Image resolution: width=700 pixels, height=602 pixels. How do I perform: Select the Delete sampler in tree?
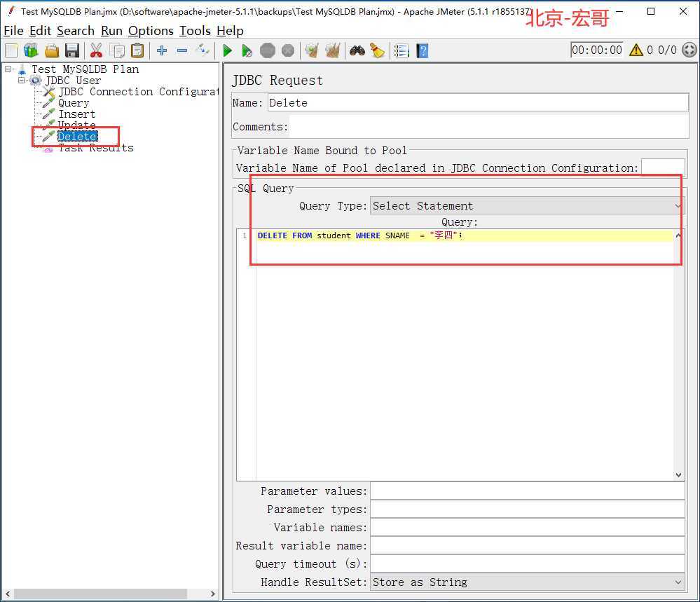click(x=77, y=136)
